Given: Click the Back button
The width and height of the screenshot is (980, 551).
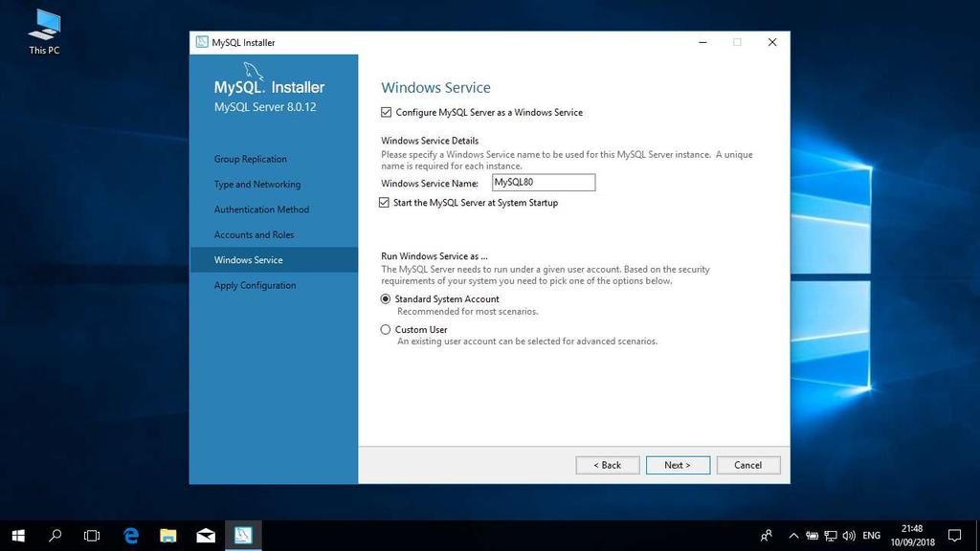Looking at the screenshot, I should pyautogui.click(x=608, y=465).
